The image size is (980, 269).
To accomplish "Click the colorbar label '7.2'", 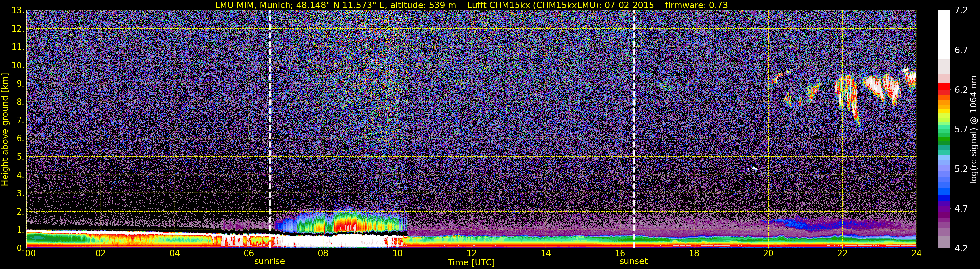I will click(x=961, y=11).
